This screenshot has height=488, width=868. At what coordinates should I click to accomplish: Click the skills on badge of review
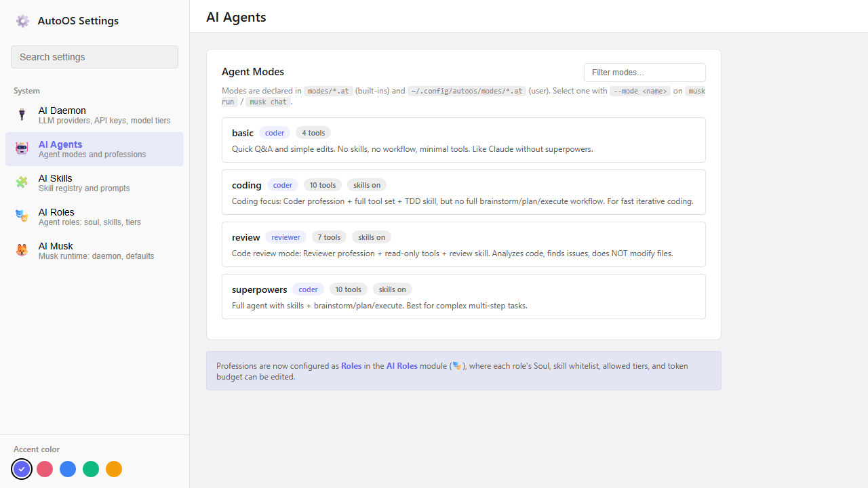tap(372, 237)
